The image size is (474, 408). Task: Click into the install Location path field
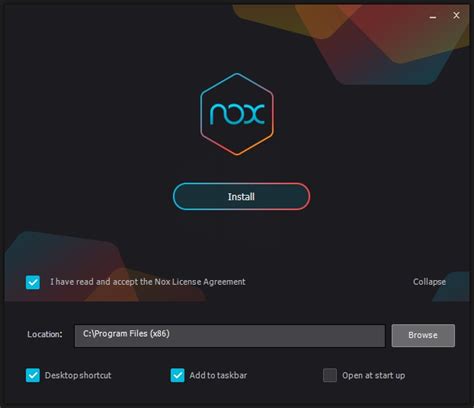(230, 336)
